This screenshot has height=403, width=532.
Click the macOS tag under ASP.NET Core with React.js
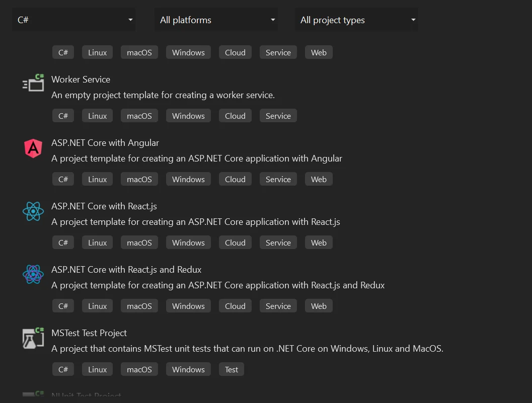139,243
